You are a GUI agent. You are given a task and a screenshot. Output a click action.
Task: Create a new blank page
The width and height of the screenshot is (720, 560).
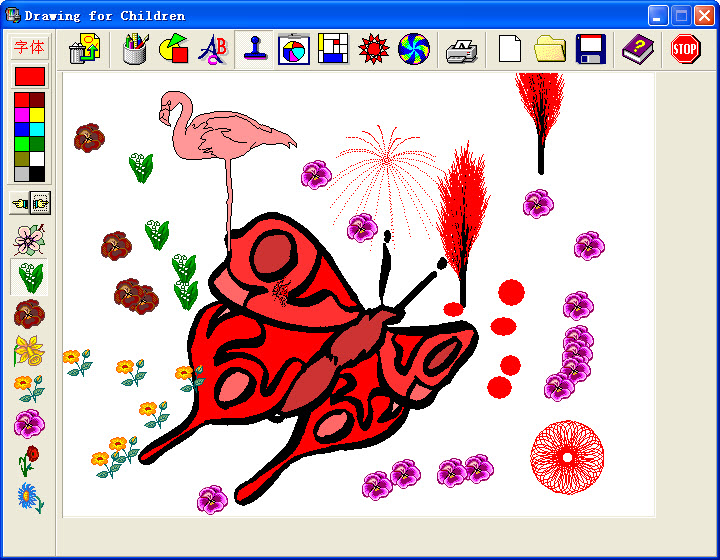[x=510, y=49]
